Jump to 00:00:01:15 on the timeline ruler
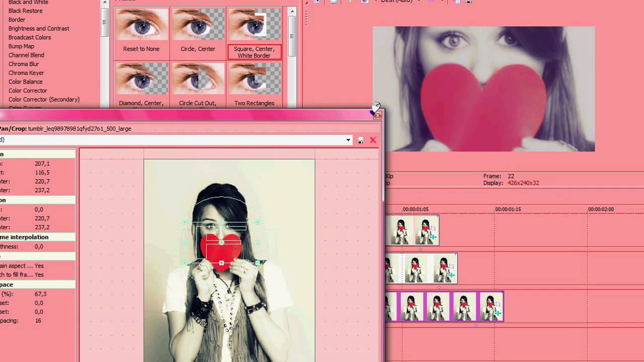This screenshot has width=644, height=362. [x=508, y=209]
